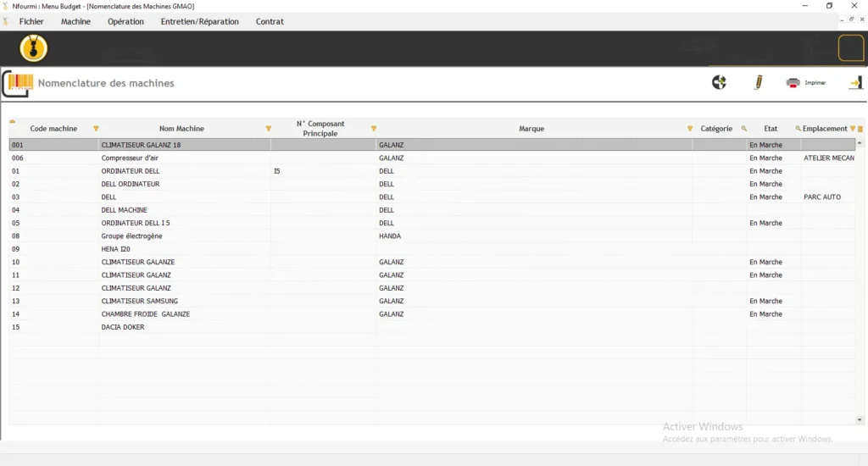
Task: Select the DACIA DOKER row
Action: point(432,327)
